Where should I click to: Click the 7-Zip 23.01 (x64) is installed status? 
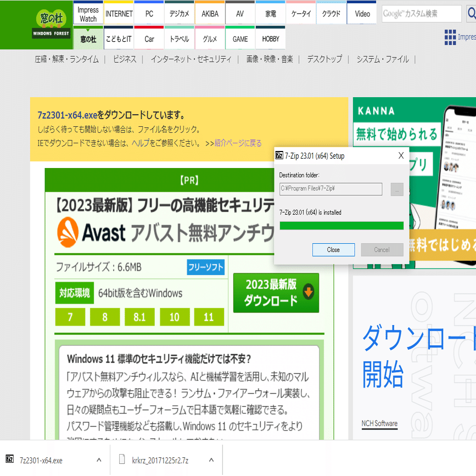click(310, 212)
